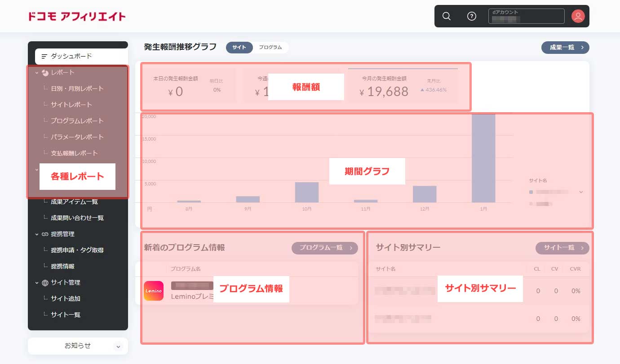Open the プログラム一覧 link
620x364 pixels.
(324, 248)
